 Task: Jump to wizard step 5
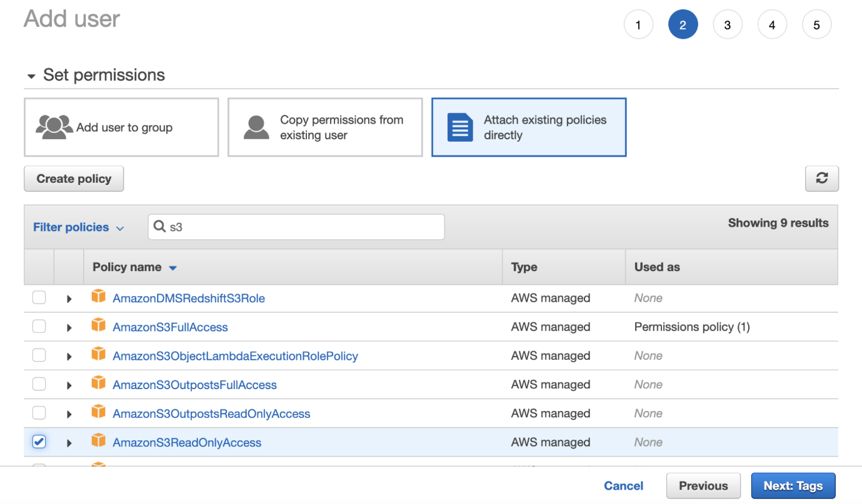816,26
